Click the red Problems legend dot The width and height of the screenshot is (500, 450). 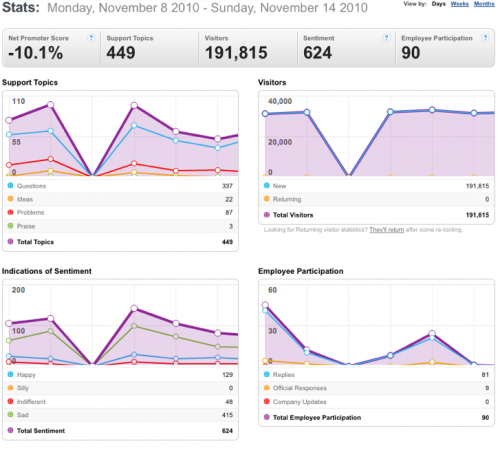10,212
